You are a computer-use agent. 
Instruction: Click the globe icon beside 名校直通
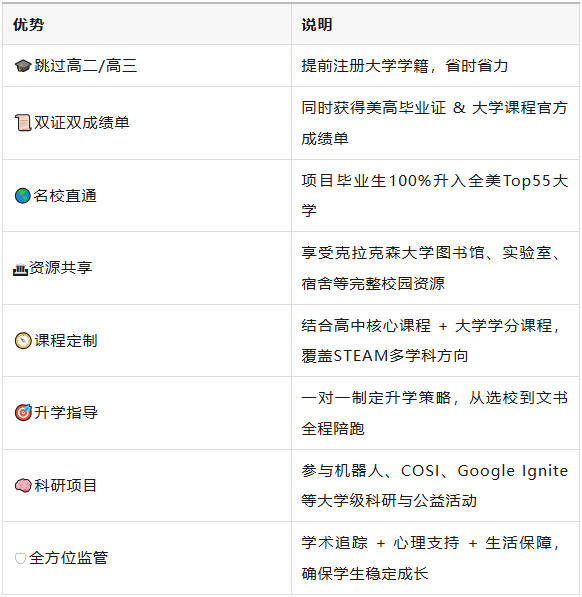23,196
